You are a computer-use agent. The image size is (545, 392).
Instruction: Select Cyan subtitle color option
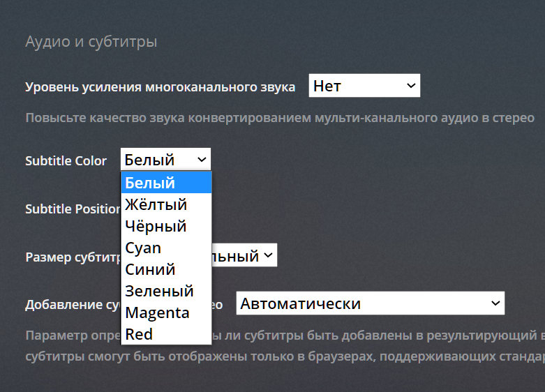point(166,248)
